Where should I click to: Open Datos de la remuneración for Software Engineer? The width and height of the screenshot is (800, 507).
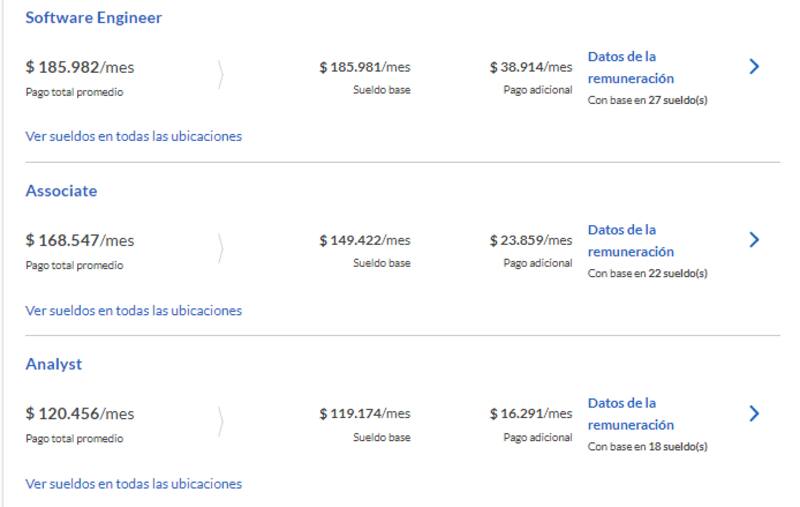631,67
